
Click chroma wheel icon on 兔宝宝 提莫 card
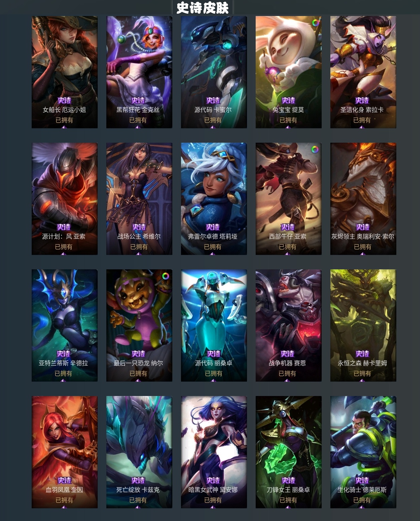[x=315, y=23]
